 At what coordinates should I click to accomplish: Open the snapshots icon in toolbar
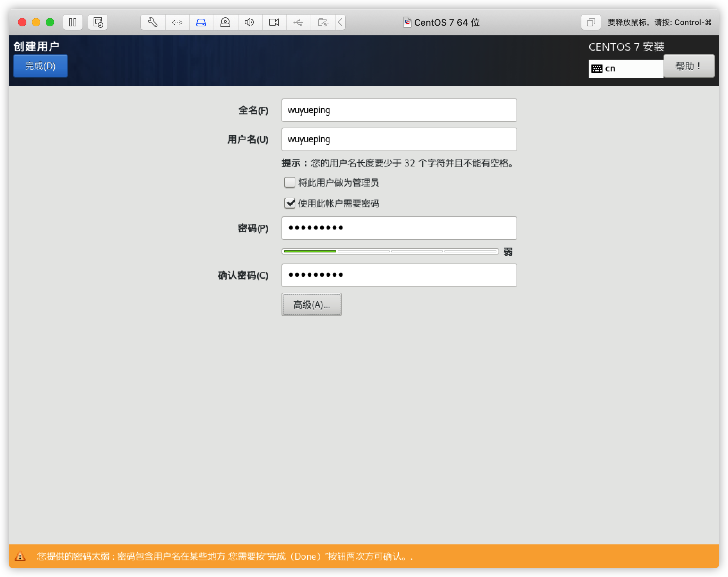(98, 23)
